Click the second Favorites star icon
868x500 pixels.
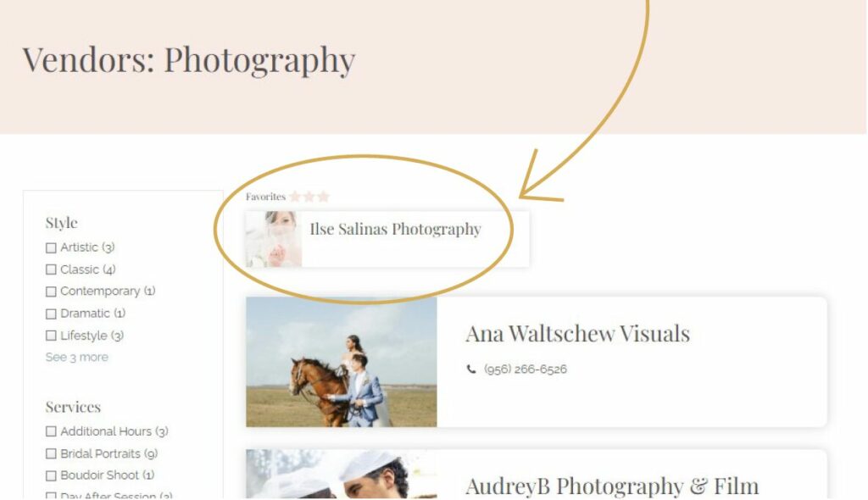[x=309, y=197]
